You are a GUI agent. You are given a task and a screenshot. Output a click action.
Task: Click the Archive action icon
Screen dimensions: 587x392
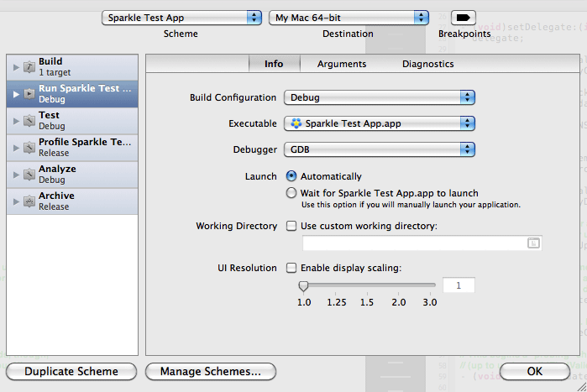coord(29,201)
